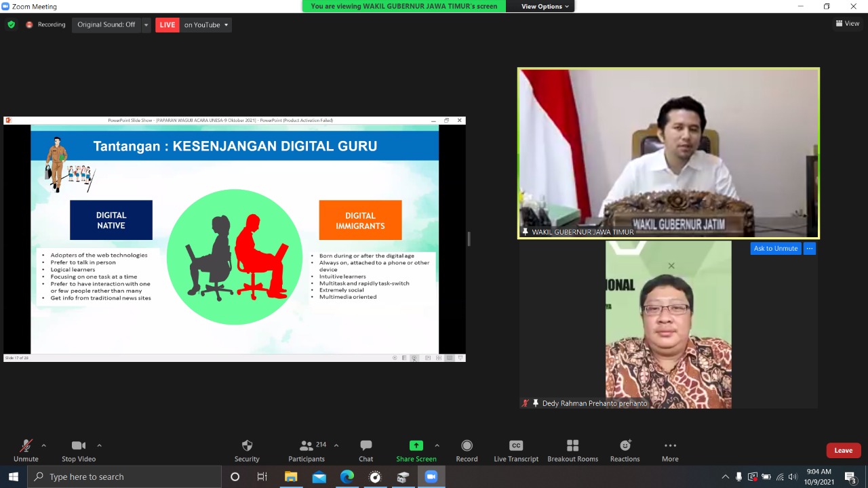Click the green Share Screen icon
The height and width of the screenshot is (488, 868).
point(416,445)
